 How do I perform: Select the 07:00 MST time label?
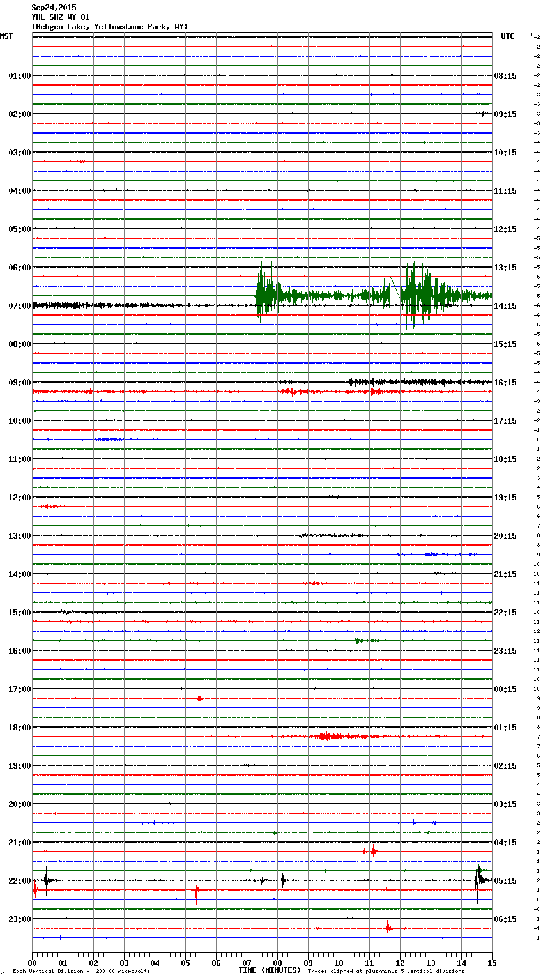point(19,306)
